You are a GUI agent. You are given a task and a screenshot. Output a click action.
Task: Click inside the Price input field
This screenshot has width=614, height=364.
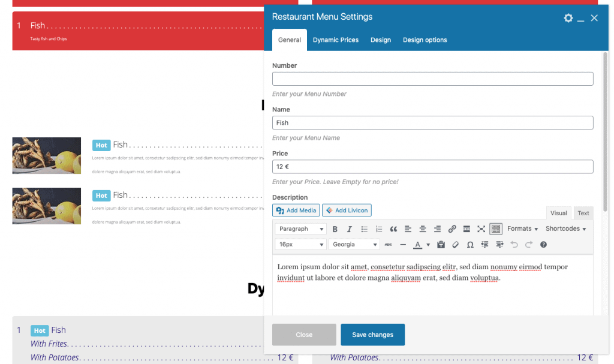coord(433,166)
